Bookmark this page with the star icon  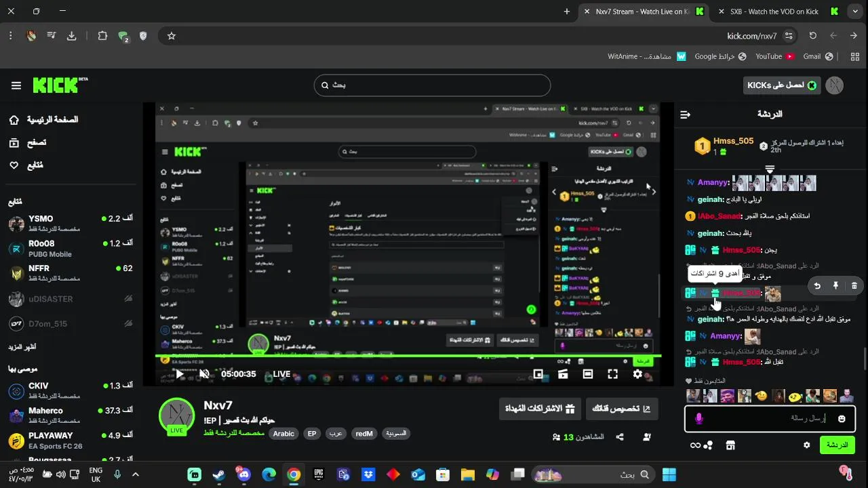pos(172,36)
